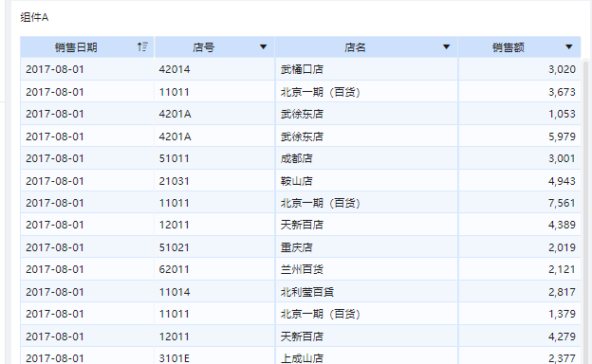Click the 店名 column header label
Screen dimensions: 592x364
(x=355, y=47)
